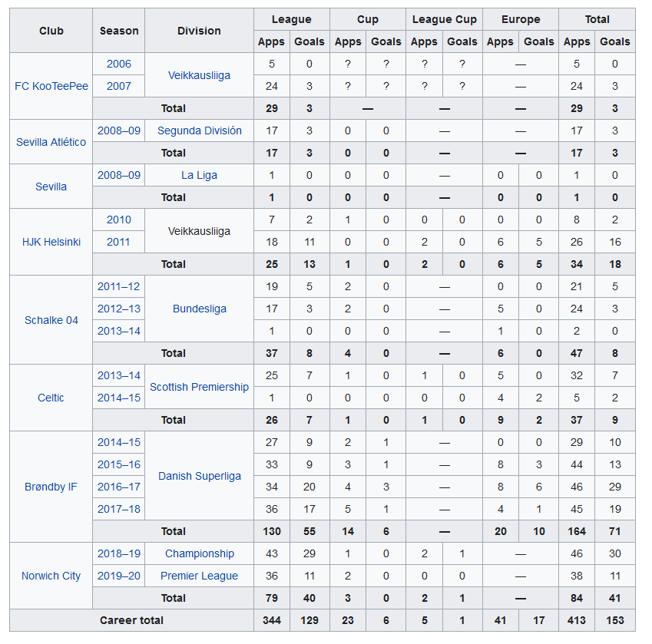Open the Premier League division link

pos(199,576)
